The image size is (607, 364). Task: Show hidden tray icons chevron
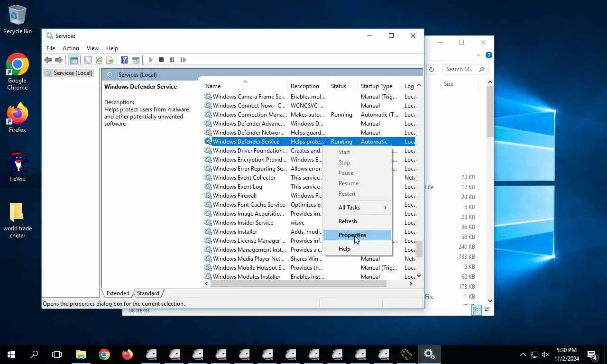523,355
